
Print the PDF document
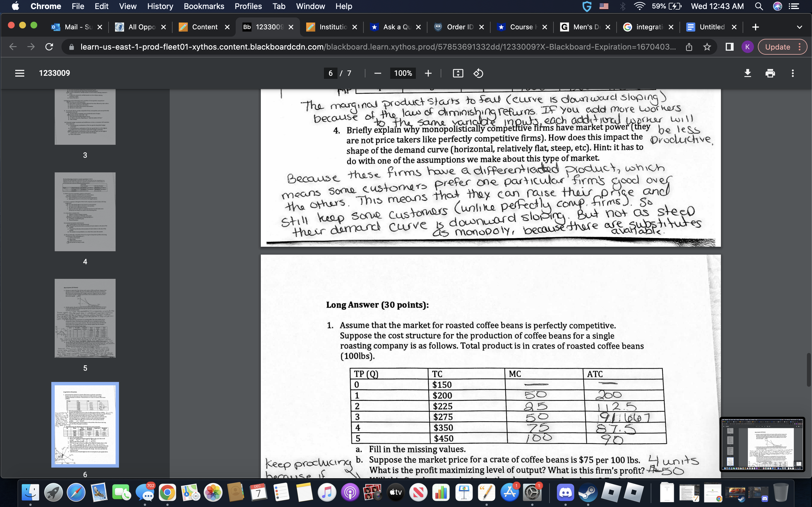pyautogui.click(x=770, y=73)
